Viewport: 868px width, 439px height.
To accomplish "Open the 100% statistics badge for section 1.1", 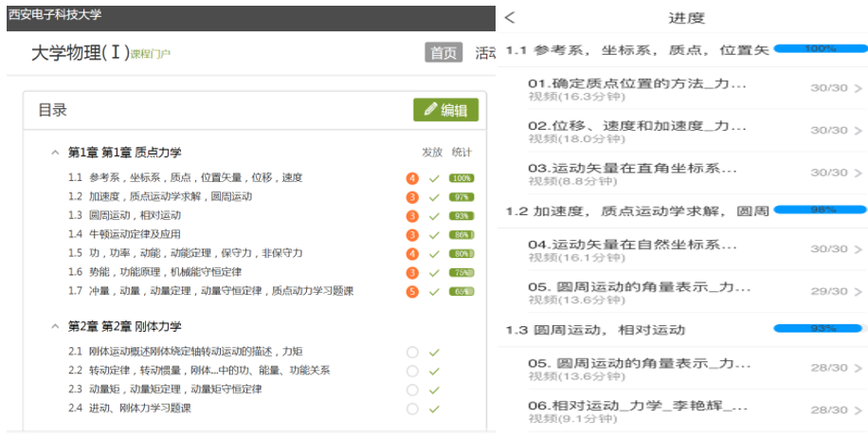I will (461, 177).
